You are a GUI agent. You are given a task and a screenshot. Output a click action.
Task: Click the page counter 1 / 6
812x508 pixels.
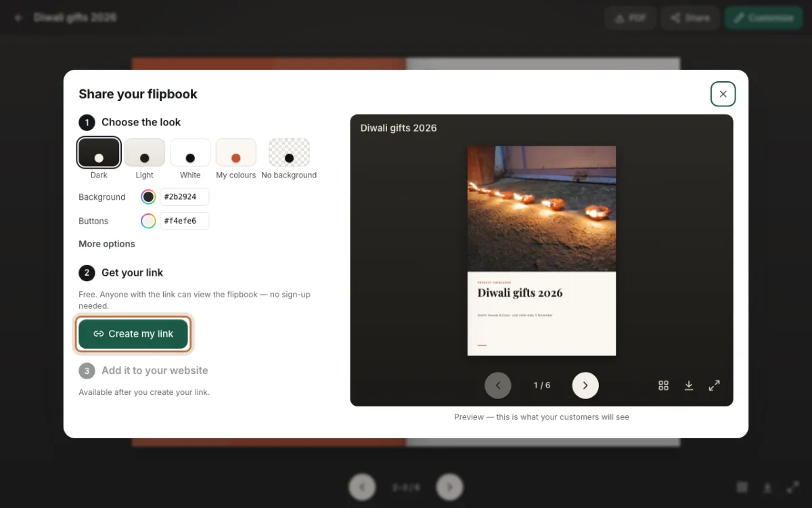542,385
